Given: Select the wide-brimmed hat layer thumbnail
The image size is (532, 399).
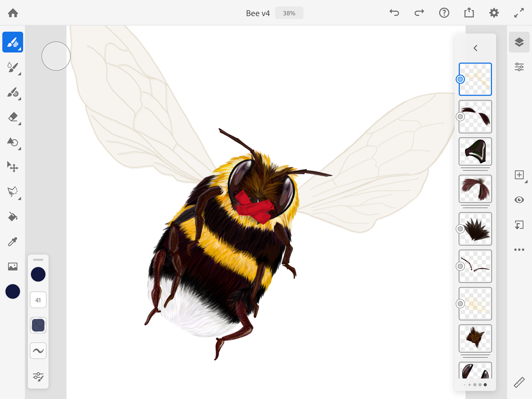Looking at the screenshot, I should pos(475,152).
